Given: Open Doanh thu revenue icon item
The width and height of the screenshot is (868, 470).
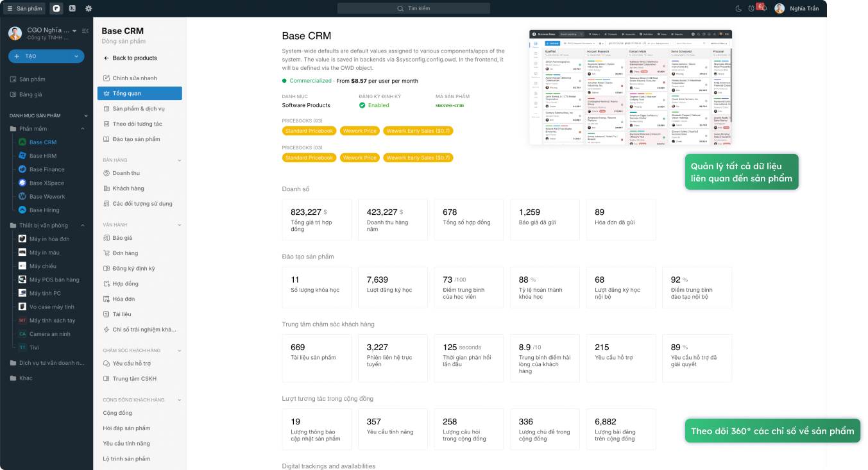Looking at the screenshot, I should point(106,173).
